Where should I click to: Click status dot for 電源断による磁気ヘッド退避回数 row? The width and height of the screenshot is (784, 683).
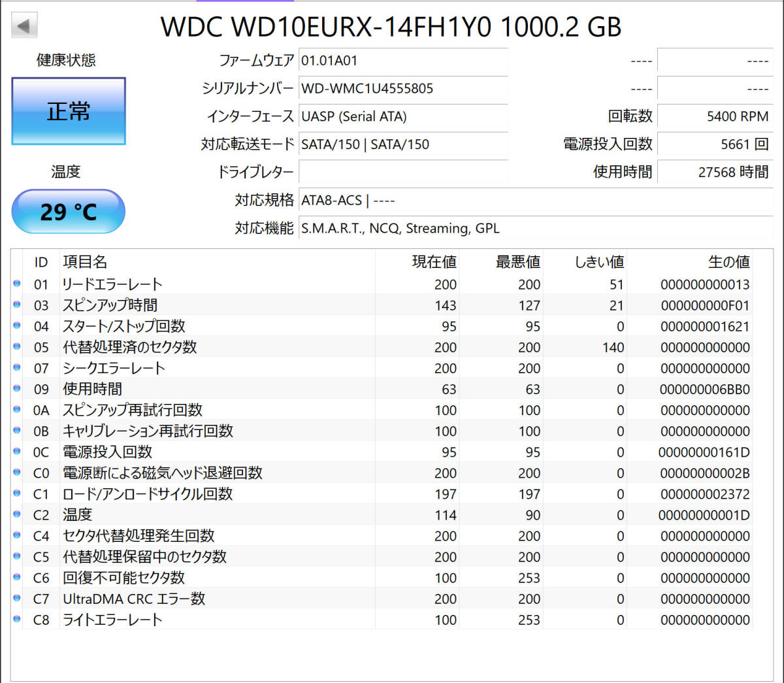click(17, 472)
